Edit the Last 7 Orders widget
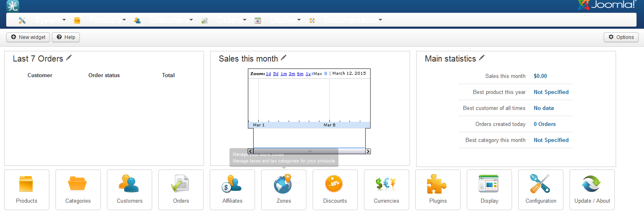 [69, 58]
